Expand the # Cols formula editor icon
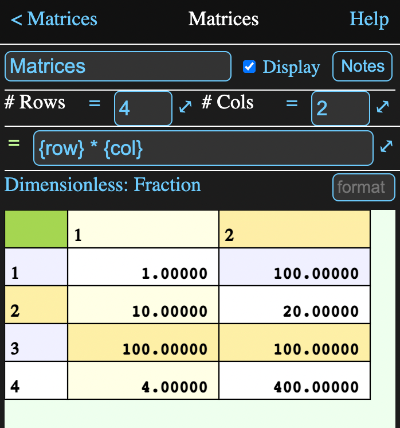The image size is (400, 428). click(x=383, y=107)
